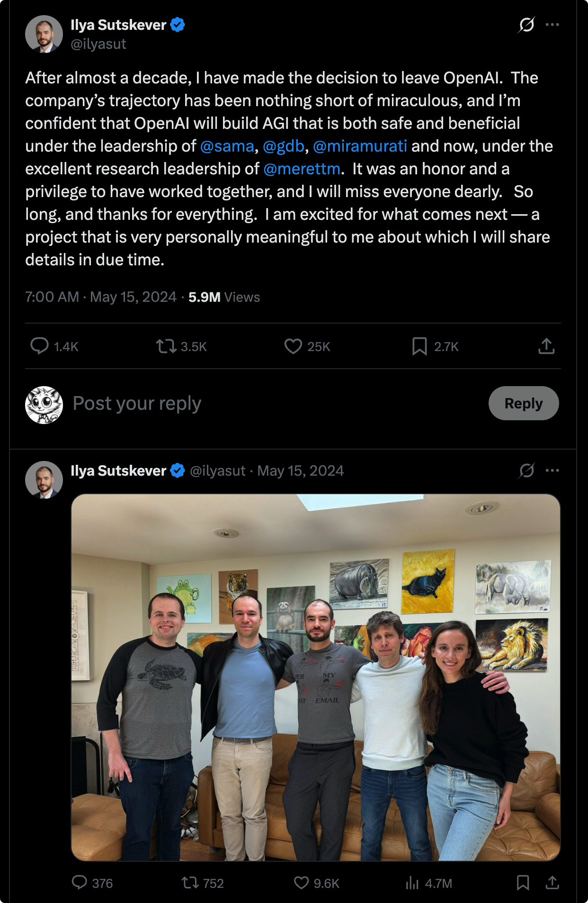Viewport: 588px width, 903px height.
Task: Reply to photo post with 376 comments
Action: click(x=80, y=883)
